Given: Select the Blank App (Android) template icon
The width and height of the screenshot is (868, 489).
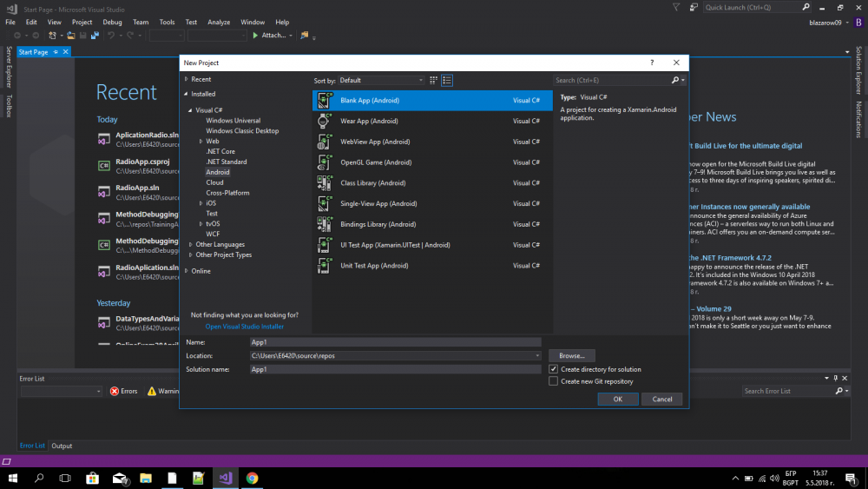Looking at the screenshot, I should click(x=325, y=100).
